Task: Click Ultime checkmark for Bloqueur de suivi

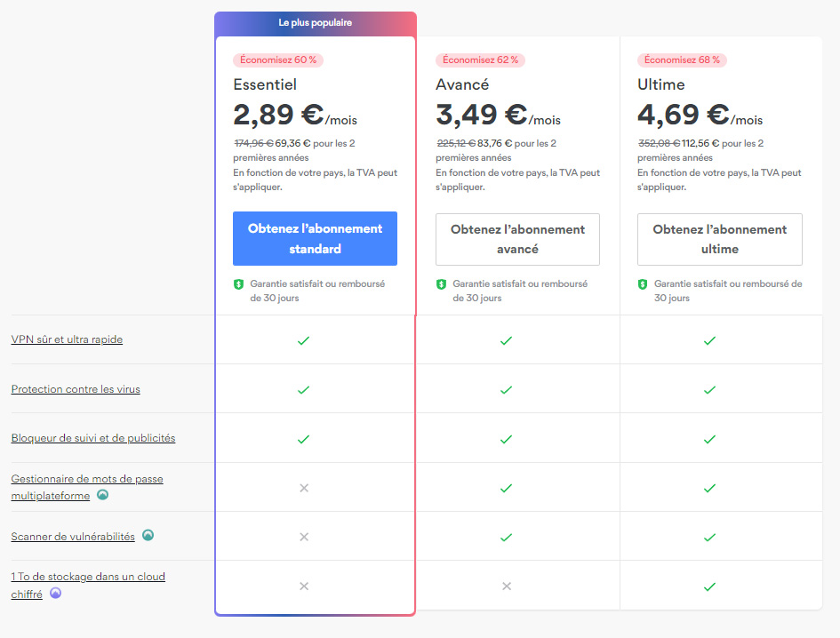Action: click(710, 439)
